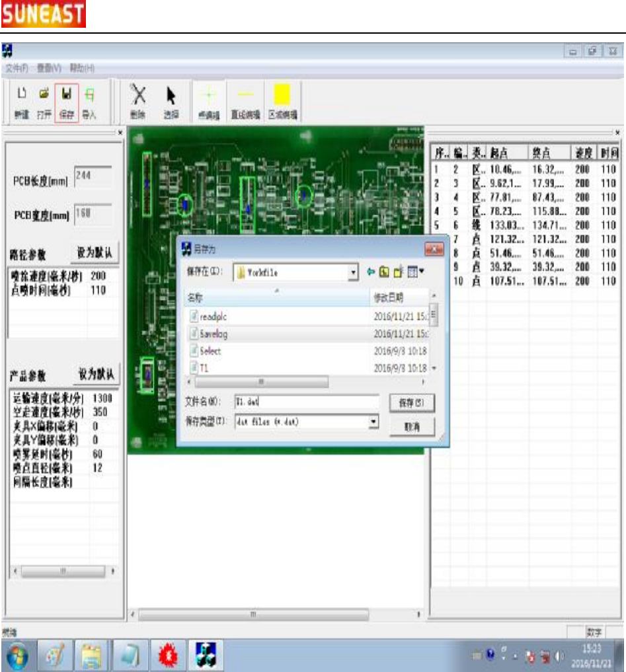Select table row 2 with start 9.62
This screenshot has width=626, height=672.
[526, 184]
